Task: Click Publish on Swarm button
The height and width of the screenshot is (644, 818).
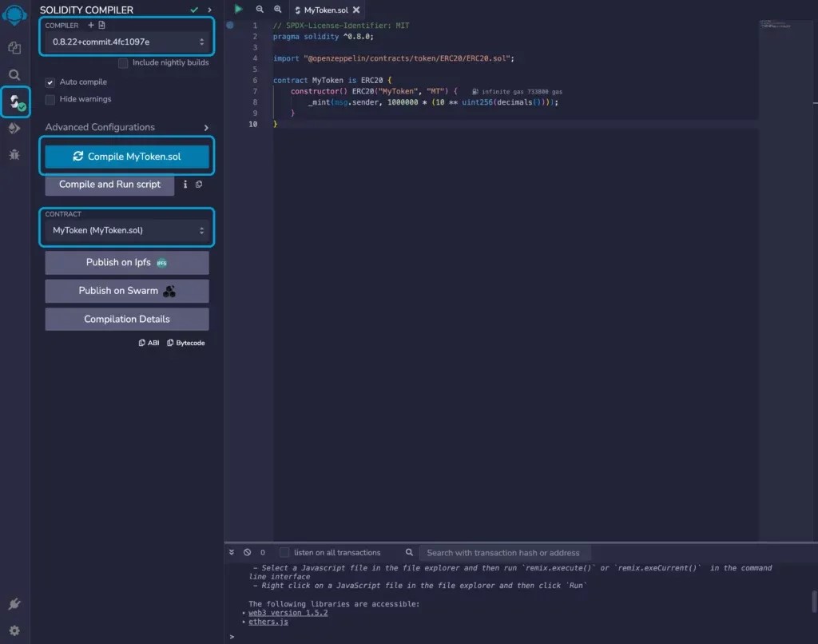Action: 127,291
